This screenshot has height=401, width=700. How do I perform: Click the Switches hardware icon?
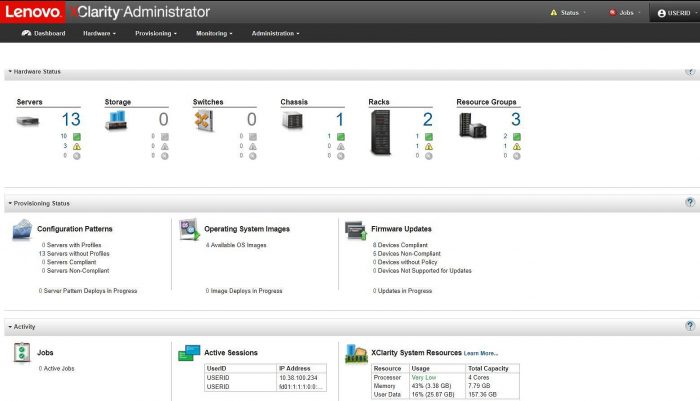pos(204,121)
